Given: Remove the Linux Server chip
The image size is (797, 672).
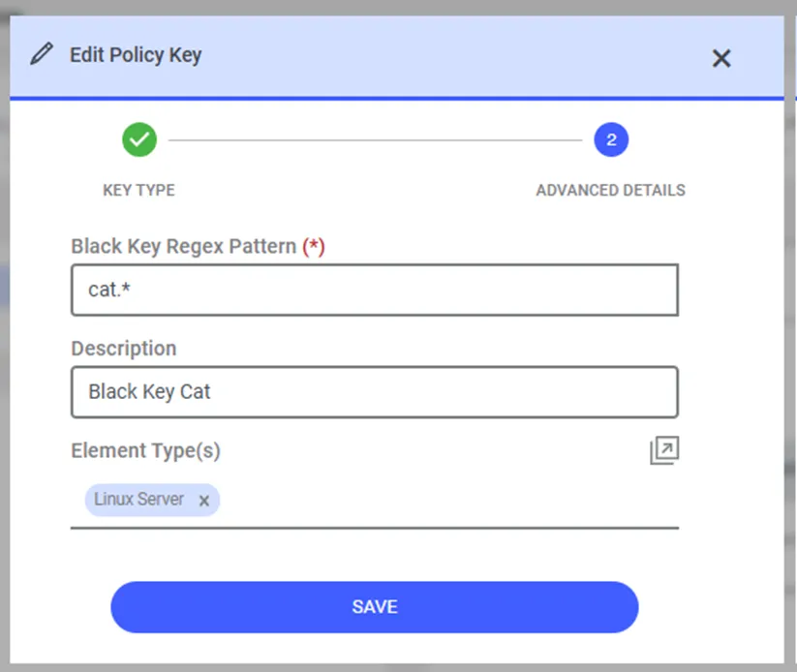Looking at the screenshot, I should coord(203,501).
